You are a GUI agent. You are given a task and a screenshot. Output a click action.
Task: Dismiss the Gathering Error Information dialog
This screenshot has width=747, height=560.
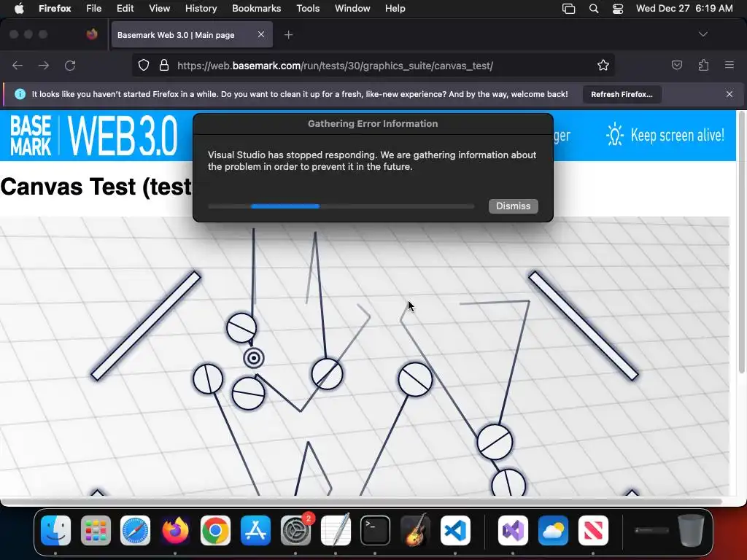[x=513, y=206]
